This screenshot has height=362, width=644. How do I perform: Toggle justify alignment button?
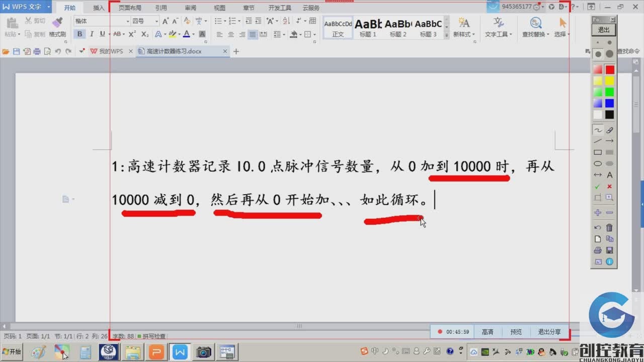253,34
